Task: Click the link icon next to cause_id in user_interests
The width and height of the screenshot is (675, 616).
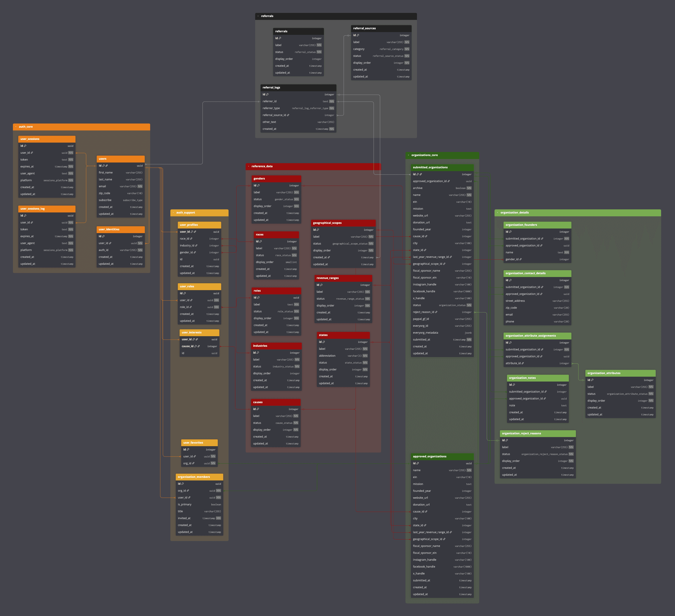Action: tap(199, 346)
